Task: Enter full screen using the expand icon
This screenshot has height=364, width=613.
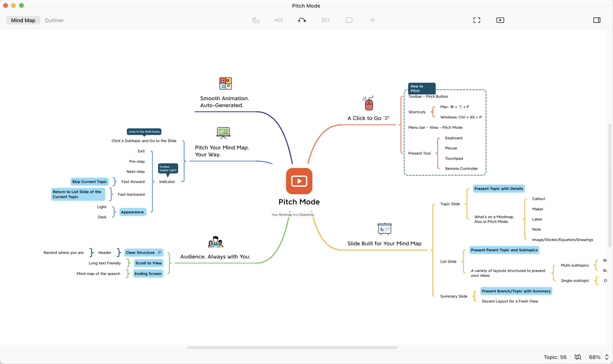Action: (476, 20)
